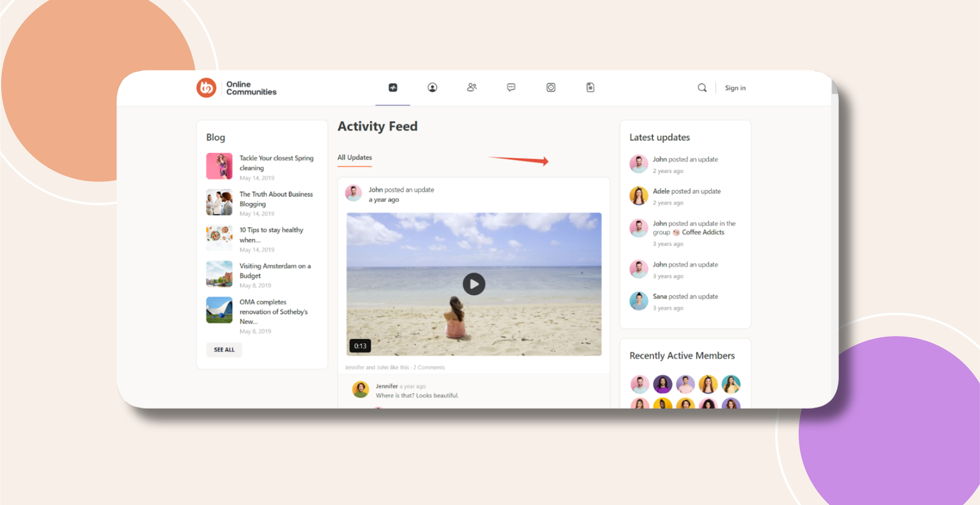Click '2 Comments' under the video
This screenshot has width=980, height=505.
pos(429,367)
